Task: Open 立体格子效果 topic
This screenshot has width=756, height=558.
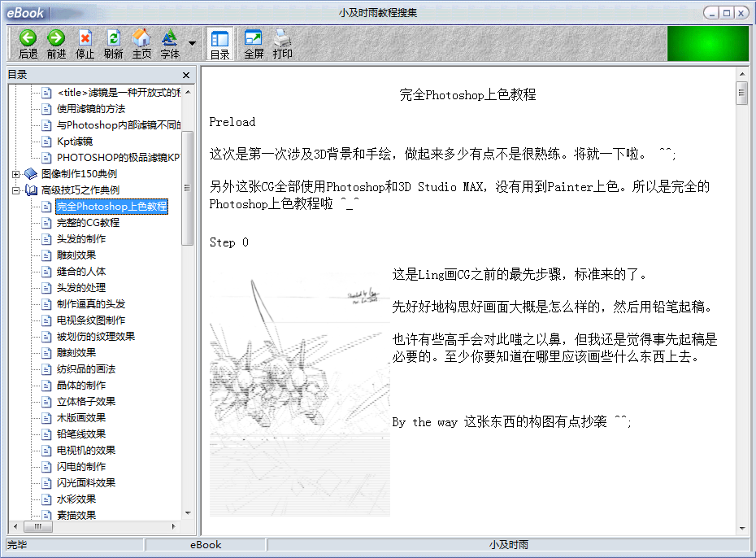Action: click(x=86, y=402)
